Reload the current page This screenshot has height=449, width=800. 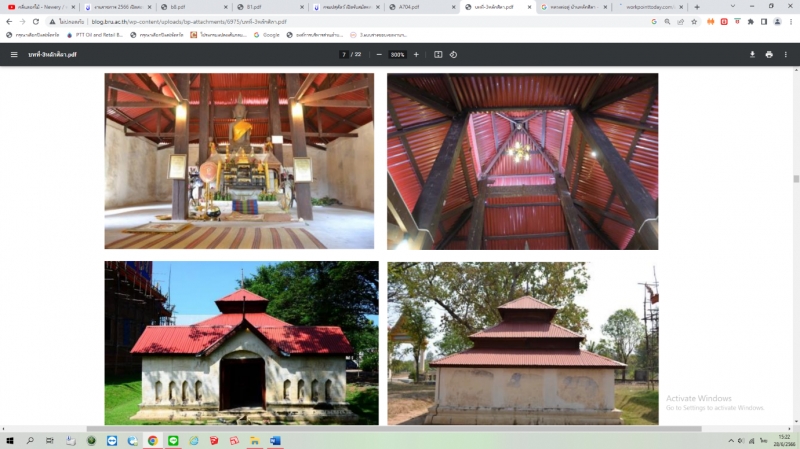click(36, 22)
